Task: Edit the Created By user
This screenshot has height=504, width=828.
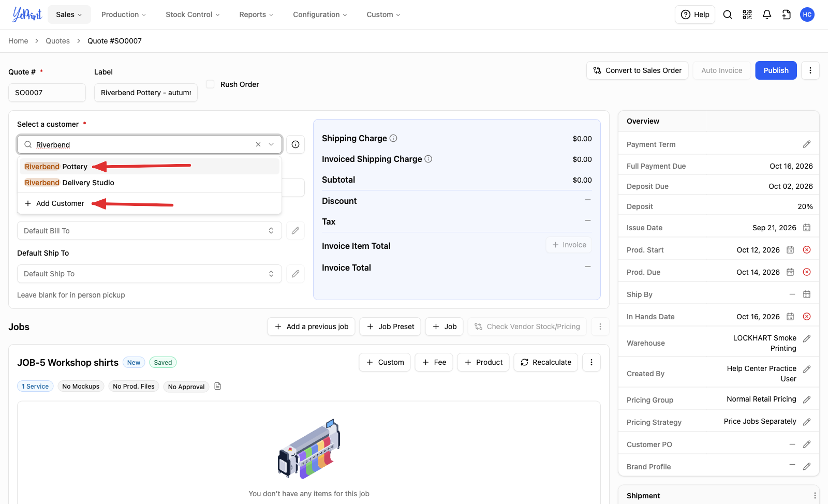Action: [807, 369]
